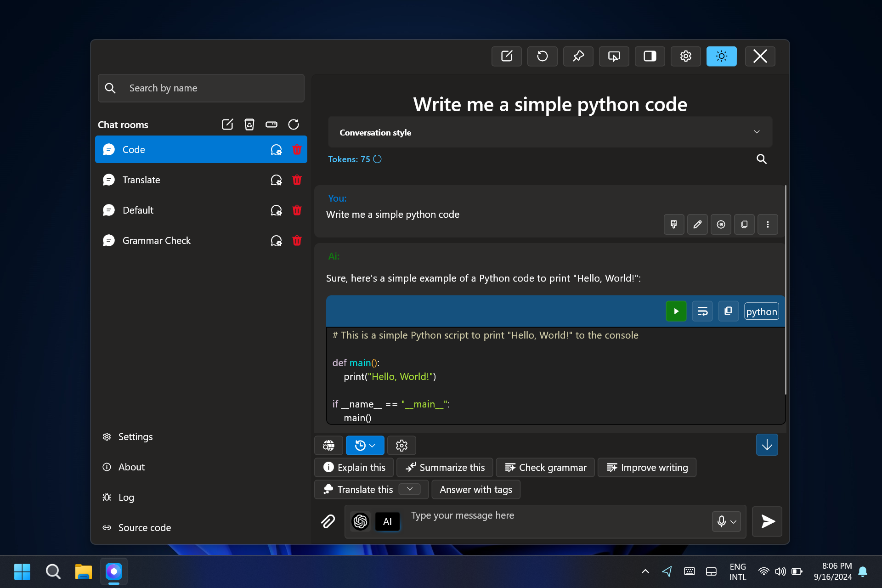
Task: Click the attach file paperclip icon
Action: click(x=328, y=521)
